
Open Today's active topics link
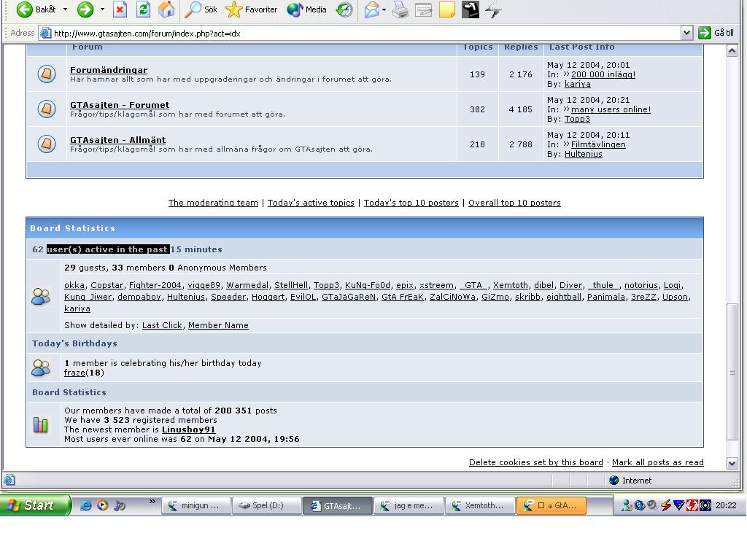pyautogui.click(x=311, y=203)
